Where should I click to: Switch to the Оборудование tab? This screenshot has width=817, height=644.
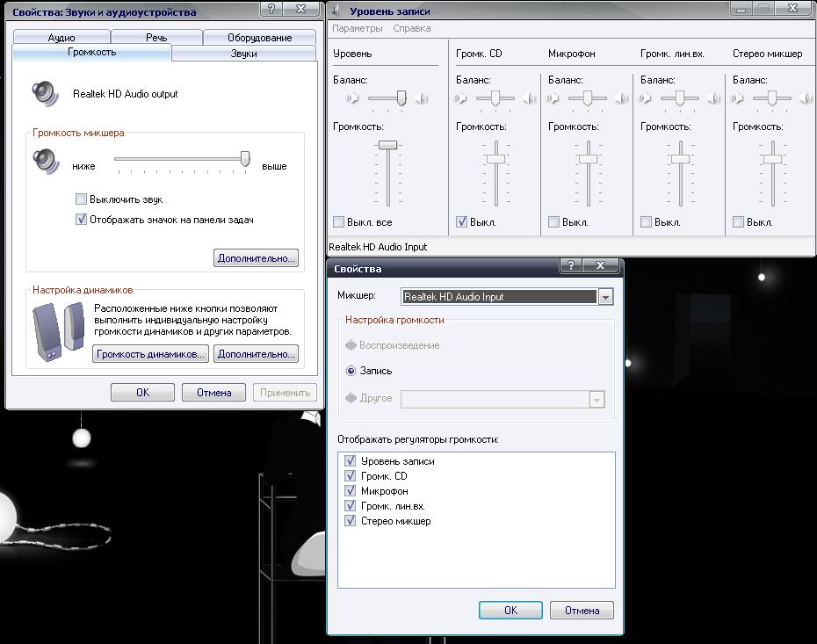tap(259, 38)
